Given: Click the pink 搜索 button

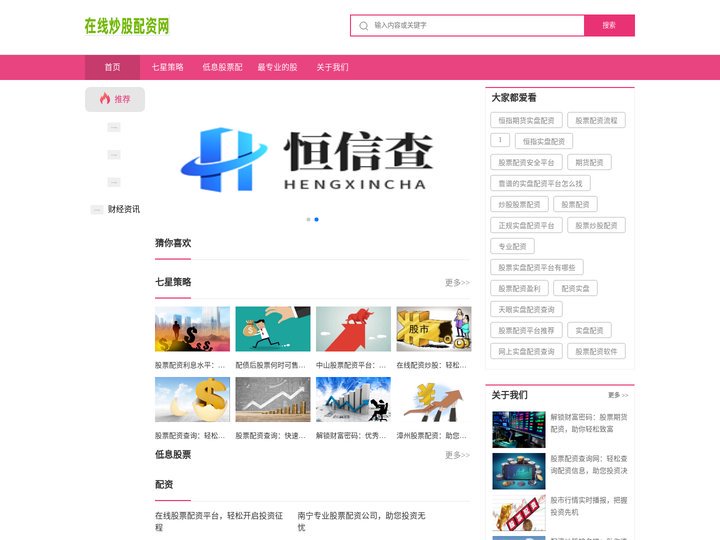Looking at the screenshot, I should point(609,25).
